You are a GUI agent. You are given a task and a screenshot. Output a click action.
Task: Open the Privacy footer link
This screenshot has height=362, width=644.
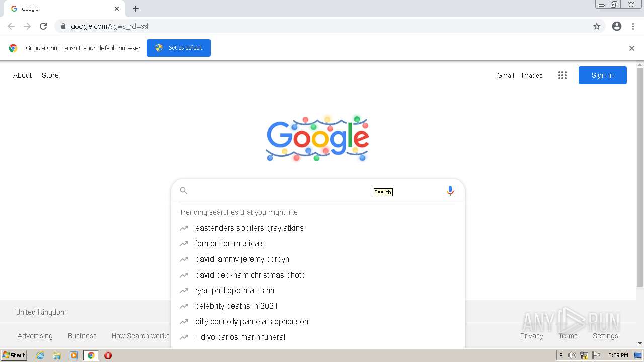[532, 336]
